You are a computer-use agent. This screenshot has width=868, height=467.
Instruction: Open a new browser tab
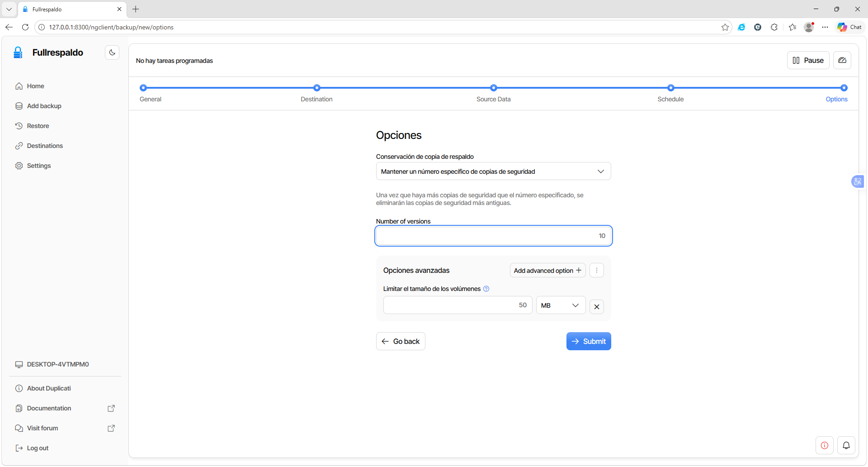tap(136, 9)
